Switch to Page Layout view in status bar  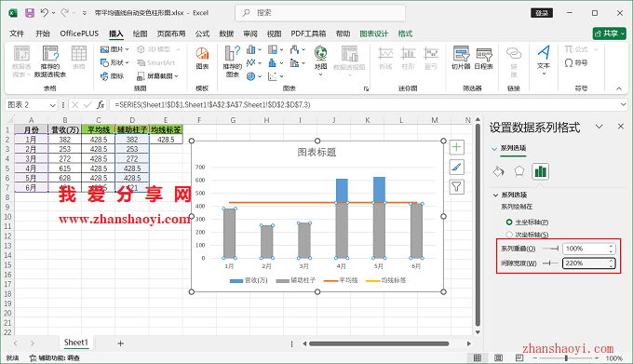[499, 357]
